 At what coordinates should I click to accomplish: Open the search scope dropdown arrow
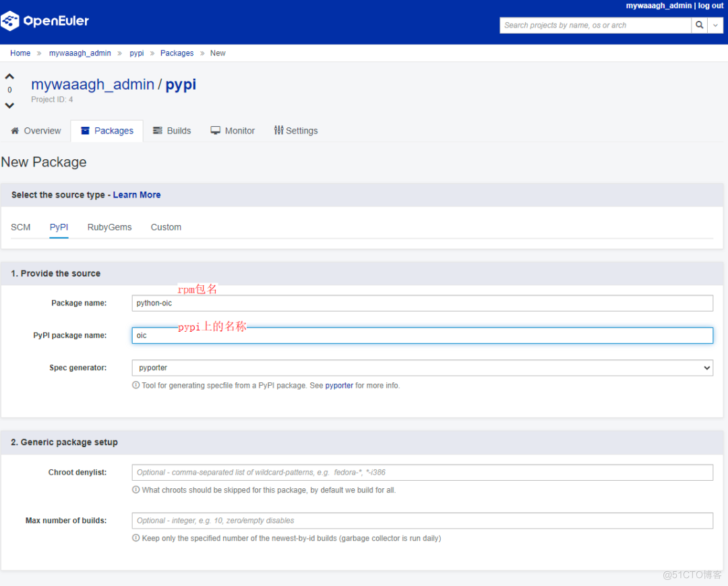715,25
